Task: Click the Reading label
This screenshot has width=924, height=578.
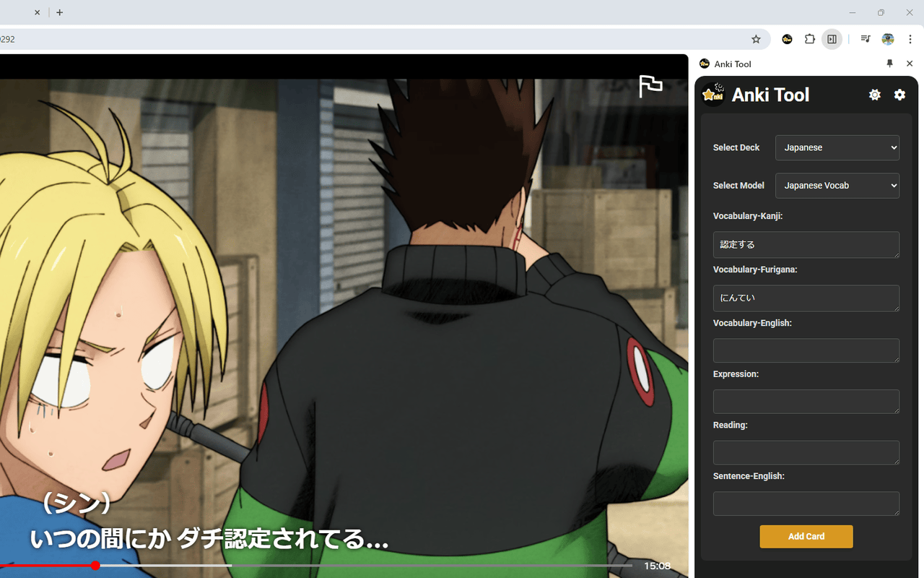Action: click(731, 425)
